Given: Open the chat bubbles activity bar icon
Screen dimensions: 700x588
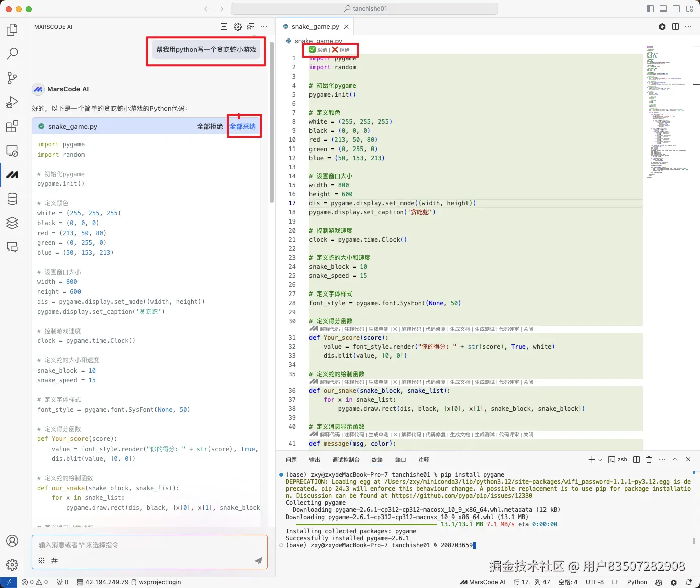Looking at the screenshot, I should tap(12, 247).
